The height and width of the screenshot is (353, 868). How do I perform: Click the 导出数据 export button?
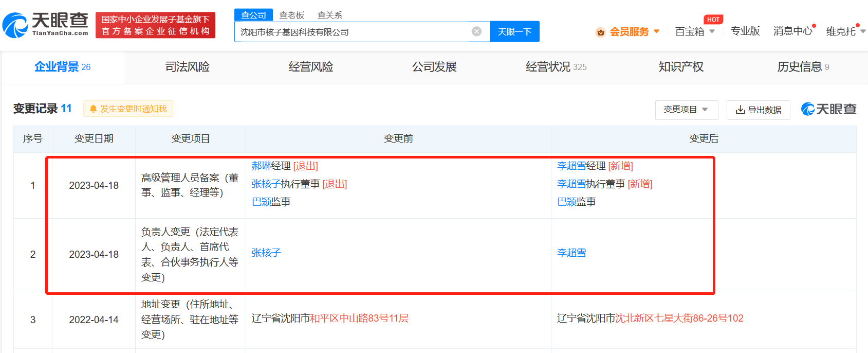click(758, 110)
